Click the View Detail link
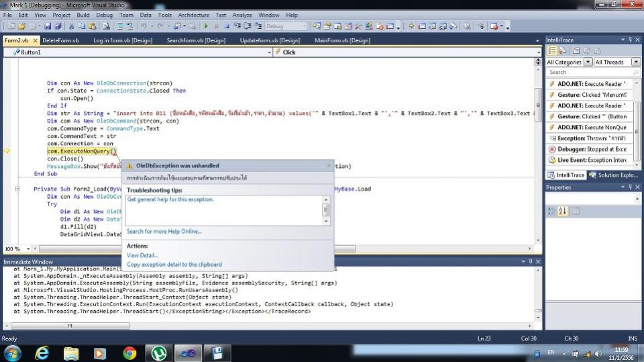Screen dimensions: 644x362 (142, 255)
